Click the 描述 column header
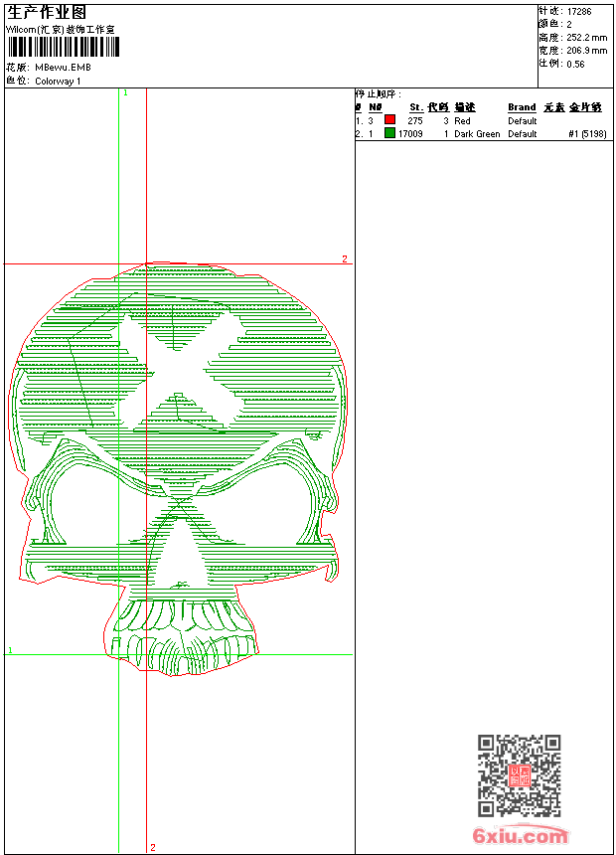 (x=465, y=107)
